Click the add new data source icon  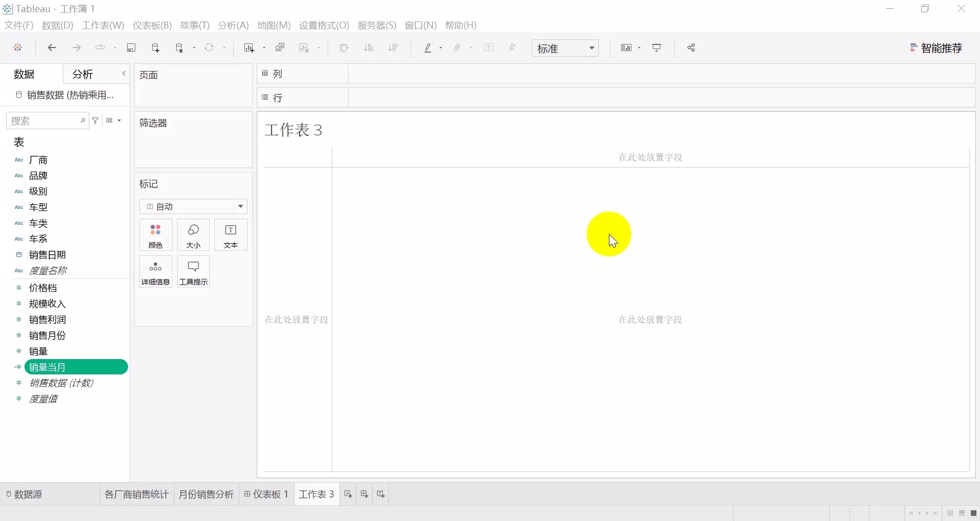tap(156, 48)
